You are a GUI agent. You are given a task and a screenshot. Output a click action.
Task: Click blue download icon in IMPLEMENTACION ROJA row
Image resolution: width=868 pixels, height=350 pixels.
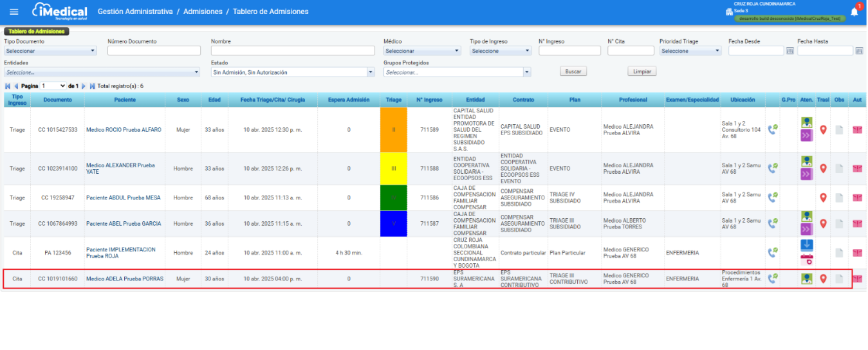(x=806, y=245)
